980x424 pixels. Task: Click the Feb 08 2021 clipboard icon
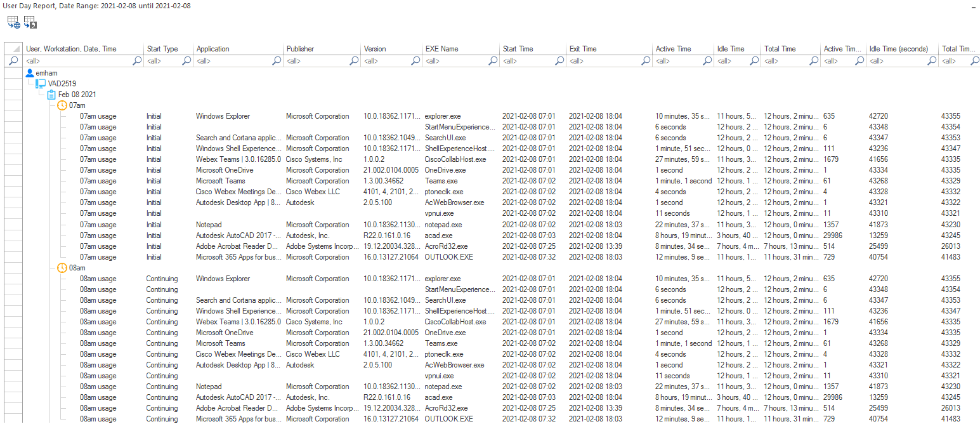pos(51,95)
